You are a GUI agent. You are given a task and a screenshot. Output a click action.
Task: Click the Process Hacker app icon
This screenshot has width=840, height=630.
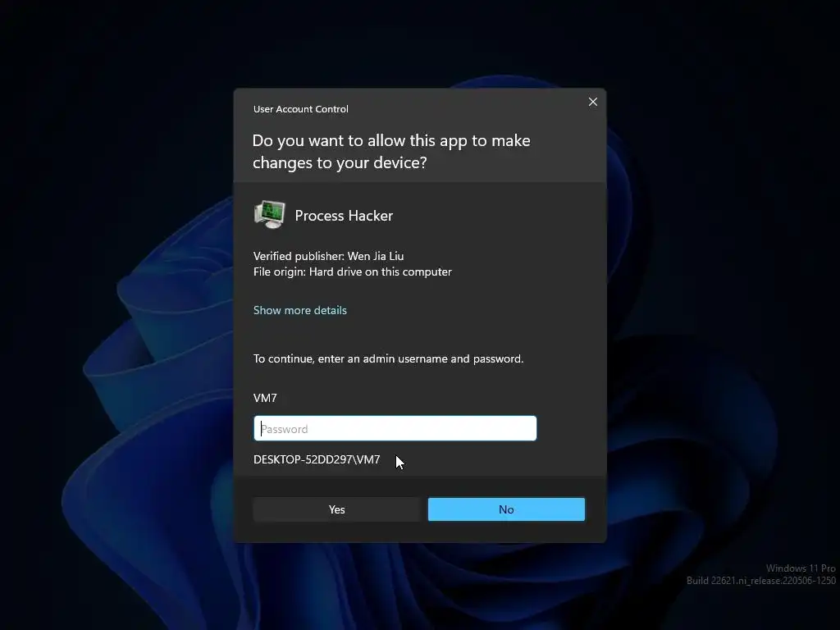tap(269, 215)
